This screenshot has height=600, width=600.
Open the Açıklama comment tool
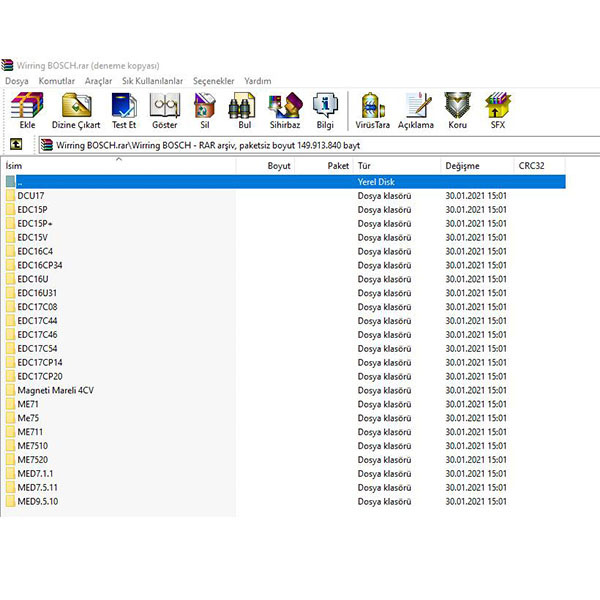416,110
